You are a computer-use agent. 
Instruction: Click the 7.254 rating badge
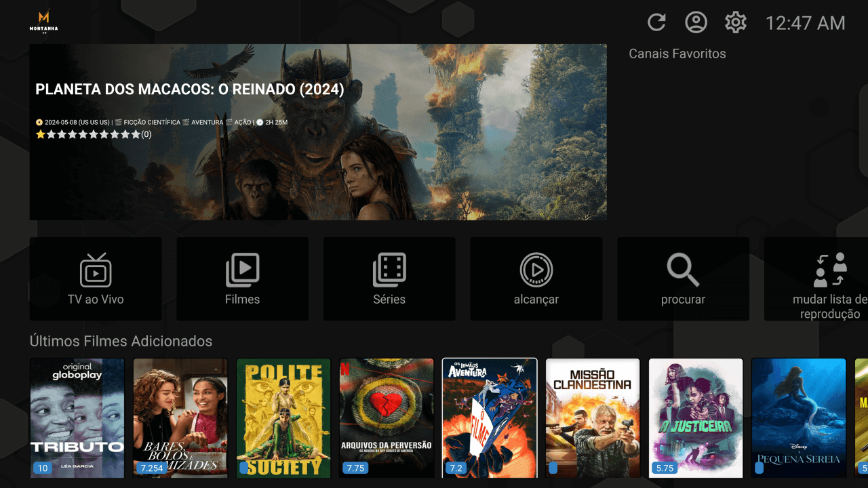coord(152,468)
